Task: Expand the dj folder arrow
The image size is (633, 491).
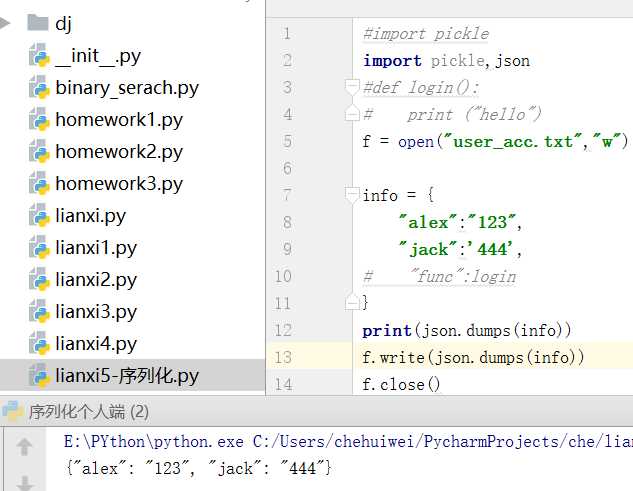Action: tap(5, 23)
